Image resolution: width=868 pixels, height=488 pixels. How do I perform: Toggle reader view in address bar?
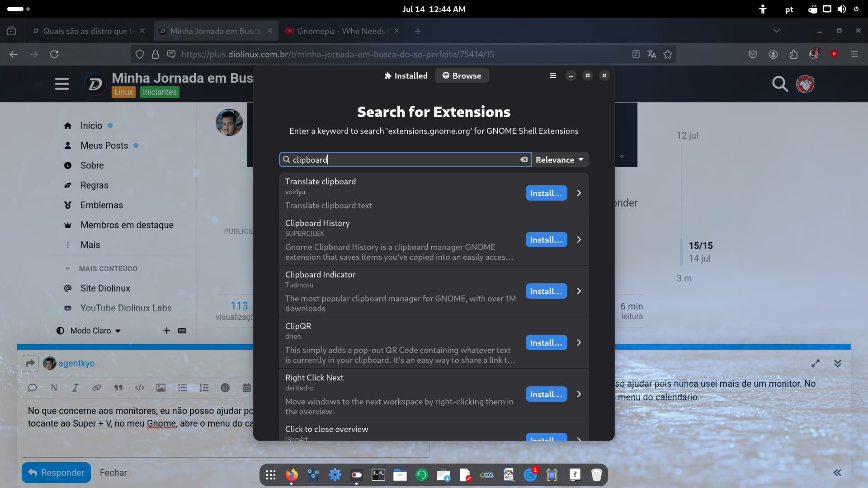(x=636, y=54)
